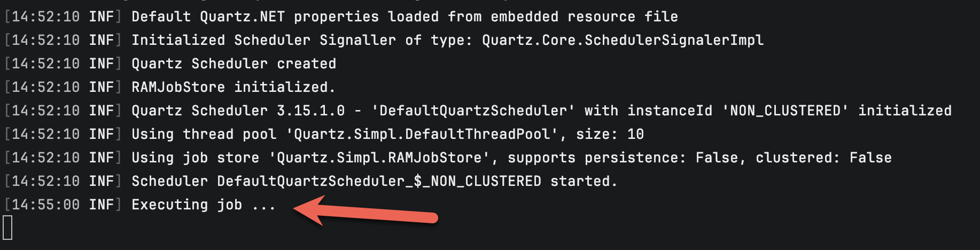The image size is (980, 250).
Task: Click the Quartz version number 3.15.1.0
Action: [310, 111]
